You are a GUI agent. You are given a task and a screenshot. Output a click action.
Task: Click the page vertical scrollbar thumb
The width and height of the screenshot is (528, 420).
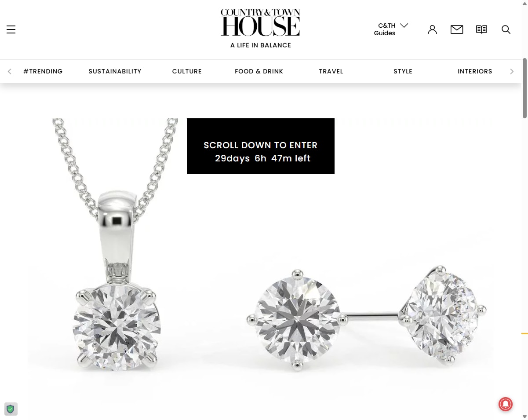(524, 88)
